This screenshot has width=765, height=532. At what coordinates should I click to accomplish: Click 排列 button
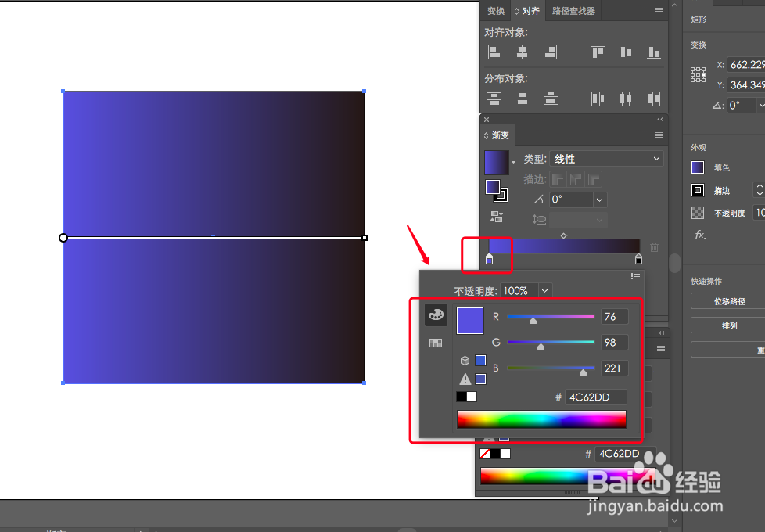[729, 325]
